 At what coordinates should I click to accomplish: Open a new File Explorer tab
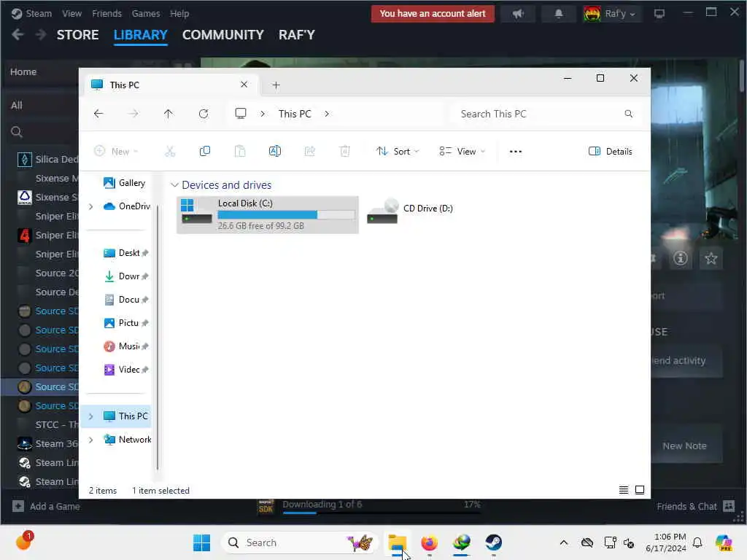[x=276, y=85]
